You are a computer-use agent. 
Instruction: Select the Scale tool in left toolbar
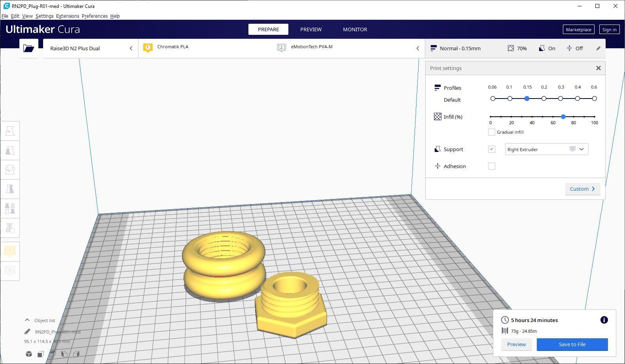[x=10, y=150]
